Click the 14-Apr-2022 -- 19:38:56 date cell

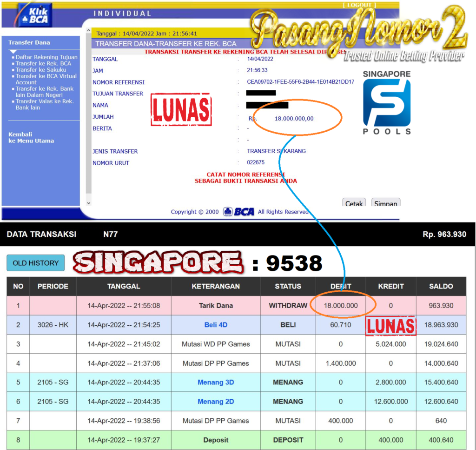[x=124, y=421]
